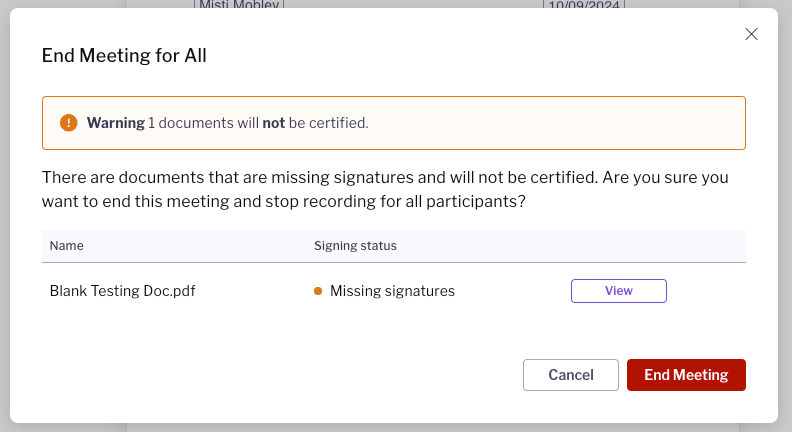Image resolution: width=792 pixels, height=432 pixels.
Task: Click the Blank Testing Doc.pdf file name
Action: (122, 291)
